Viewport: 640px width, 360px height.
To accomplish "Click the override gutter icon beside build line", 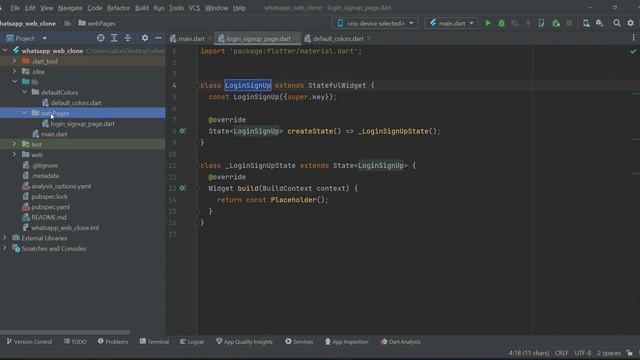I will pyautogui.click(x=182, y=188).
